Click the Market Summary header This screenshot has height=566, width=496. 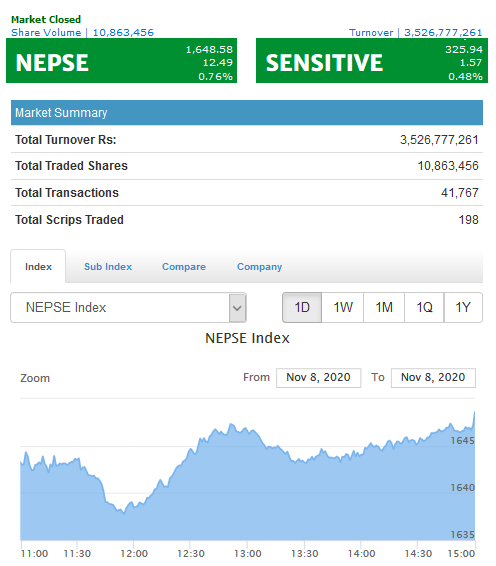point(247,113)
